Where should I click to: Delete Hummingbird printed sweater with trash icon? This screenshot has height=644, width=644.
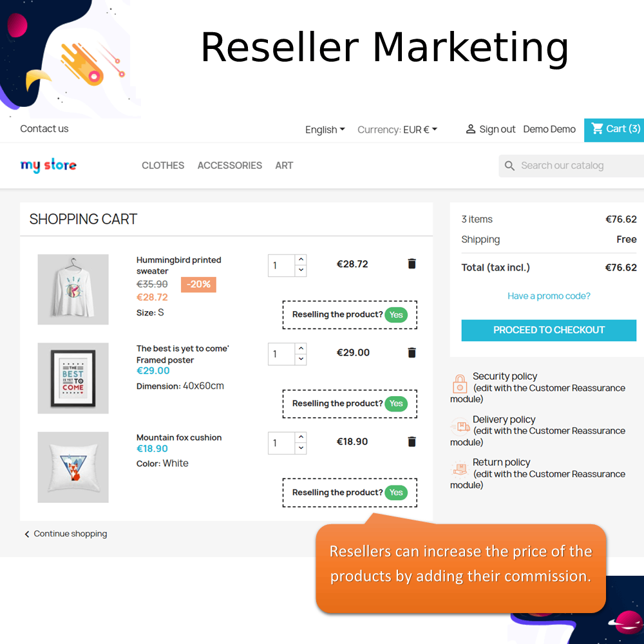pyautogui.click(x=412, y=263)
